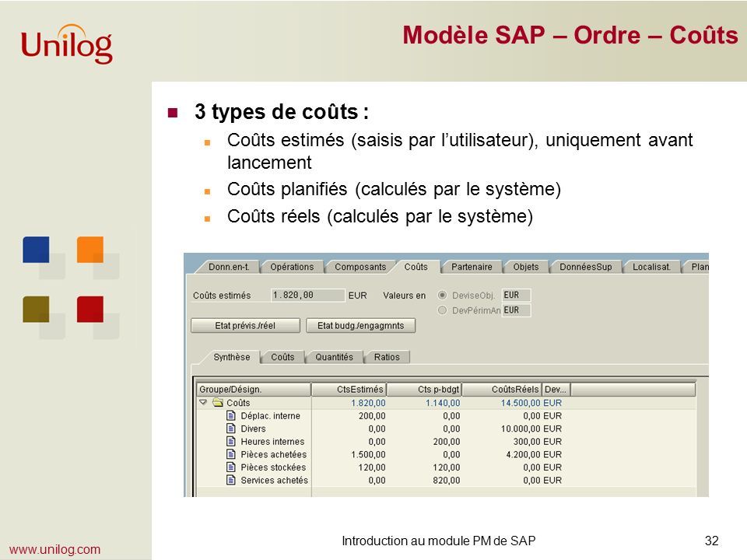Switch to the Opérations tab
Viewport: 747px width, 560px height.
[x=292, y=267]
